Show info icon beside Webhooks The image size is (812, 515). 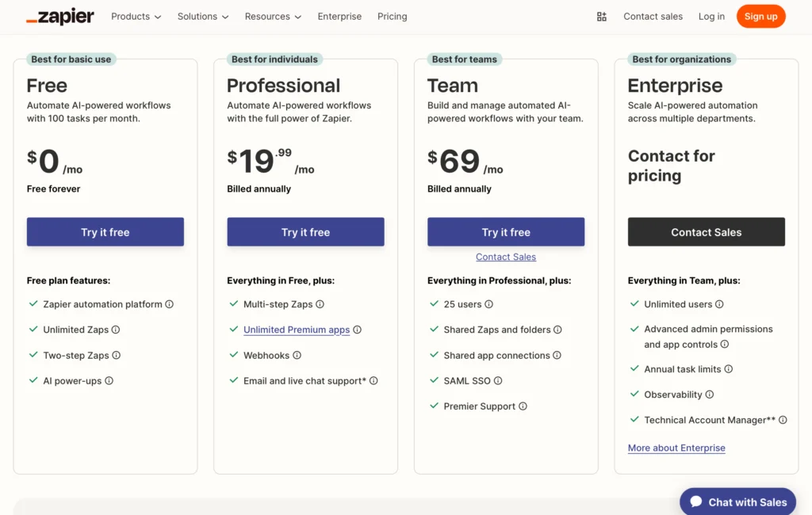(297, 355)
